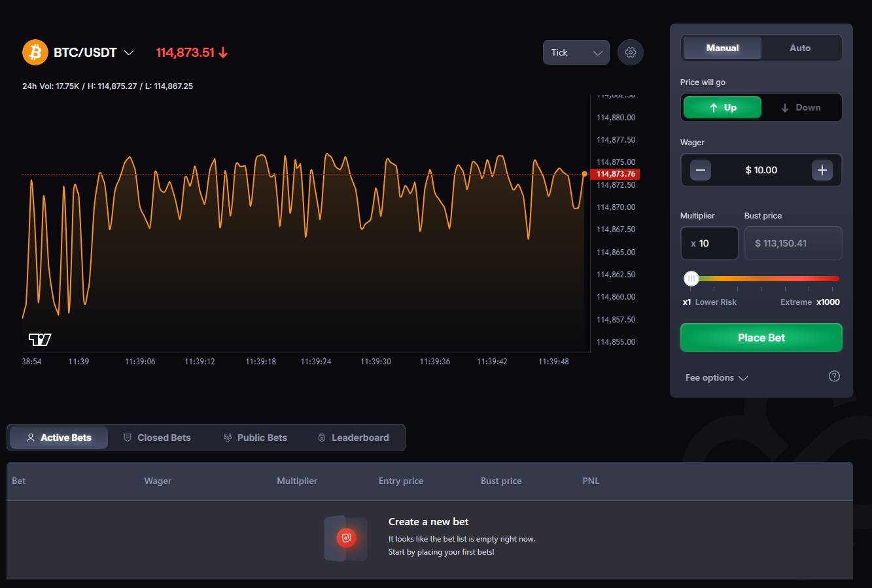Image resolution: width=872 pixels, height=588 pixels.
Task: Click the Entry price column header
Action: [401, 481]
